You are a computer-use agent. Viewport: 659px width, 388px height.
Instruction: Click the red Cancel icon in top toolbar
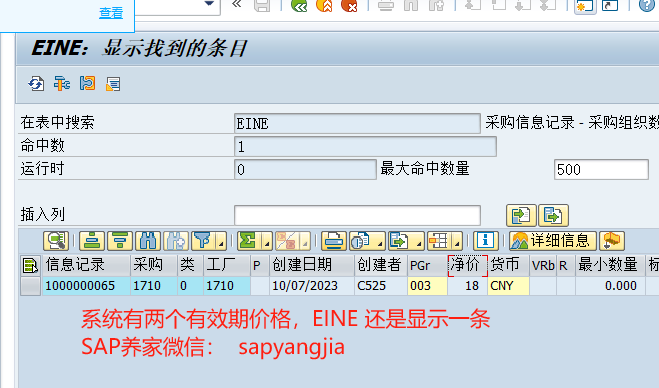click(349, 5)
